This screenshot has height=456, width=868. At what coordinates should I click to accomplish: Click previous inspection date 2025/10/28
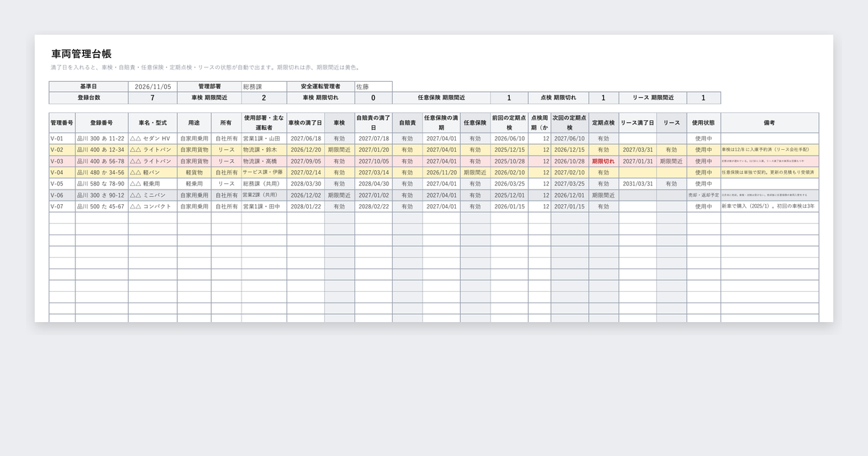click(x=509, y=161)
